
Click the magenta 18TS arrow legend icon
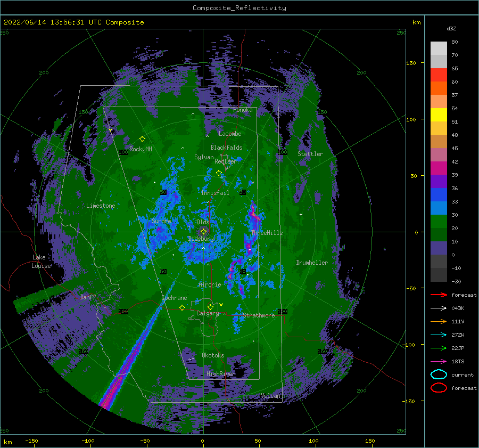pyautogui.click(x=439, y=362)
